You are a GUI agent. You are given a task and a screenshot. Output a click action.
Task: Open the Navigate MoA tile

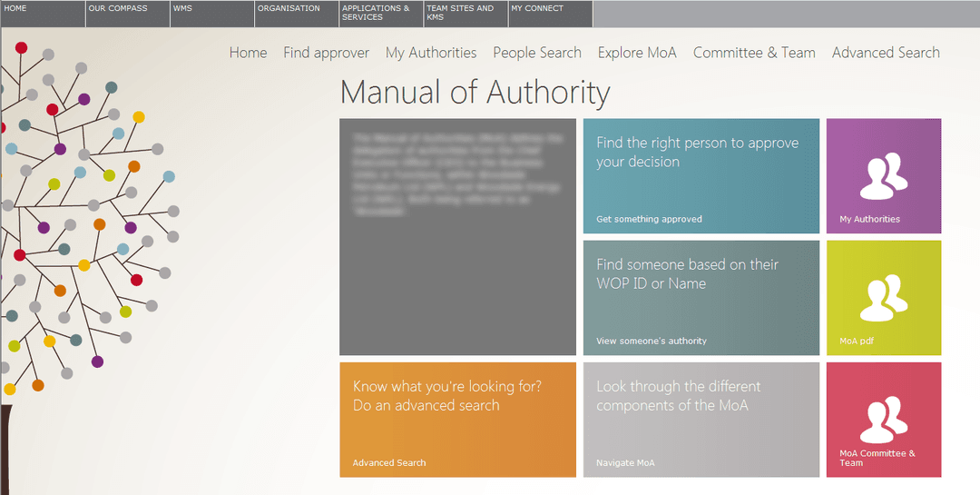point(701,420)
